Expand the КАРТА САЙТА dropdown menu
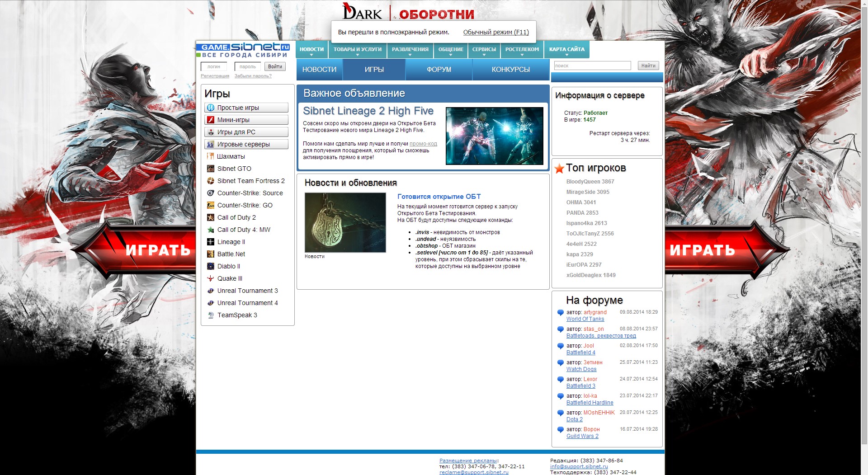 567,50
